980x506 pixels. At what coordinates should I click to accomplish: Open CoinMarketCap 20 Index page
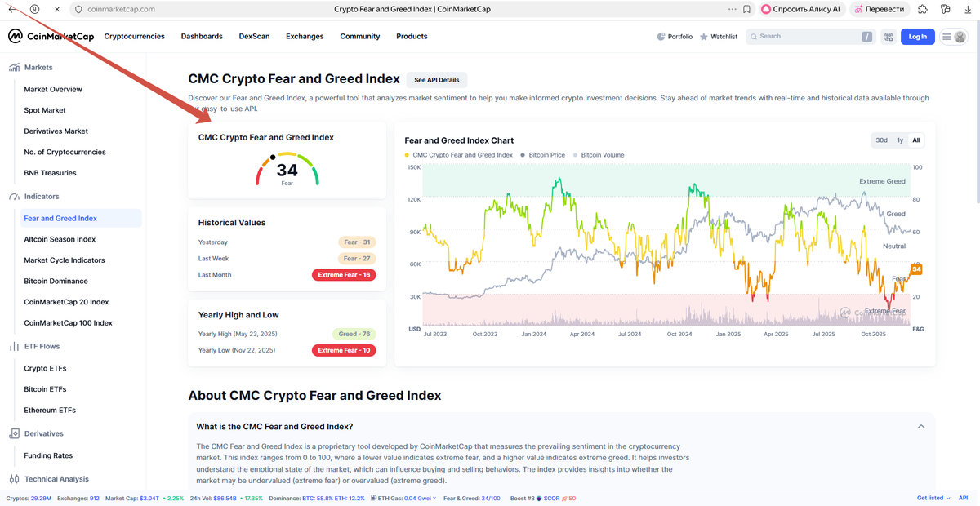tap(66, 303)
